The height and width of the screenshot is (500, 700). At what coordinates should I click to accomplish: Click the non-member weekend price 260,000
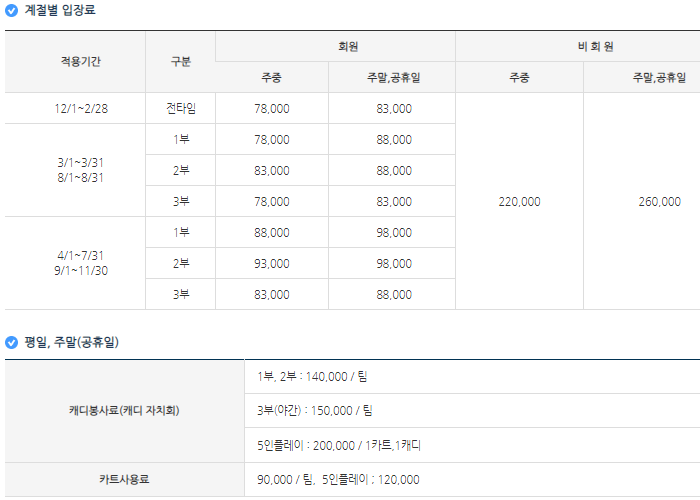pyautogui.click(x=659, y=201)
